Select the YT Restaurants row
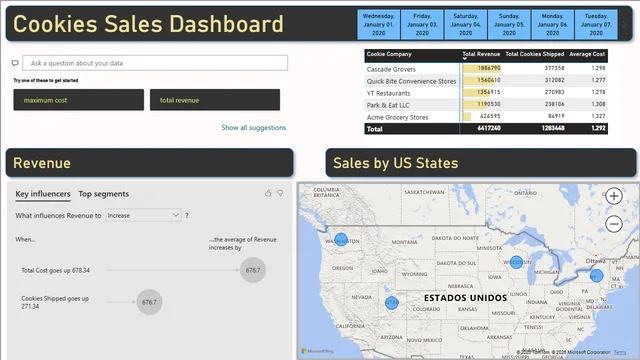640x360 pixels. (x=486, y=93)
